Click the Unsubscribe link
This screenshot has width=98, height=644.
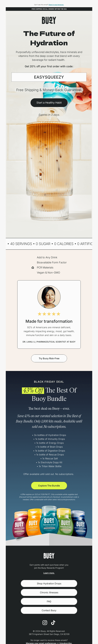(x=66, y=643)
